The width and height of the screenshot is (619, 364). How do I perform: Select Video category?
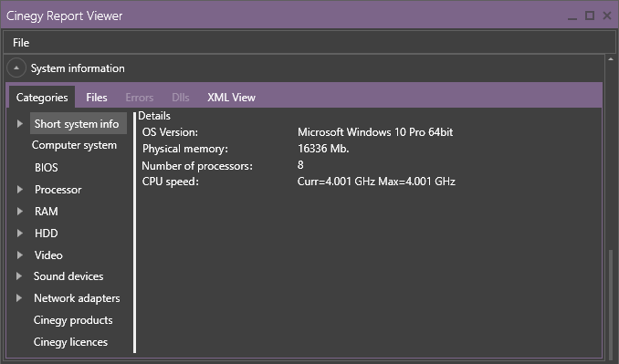(x=48, y=255)
